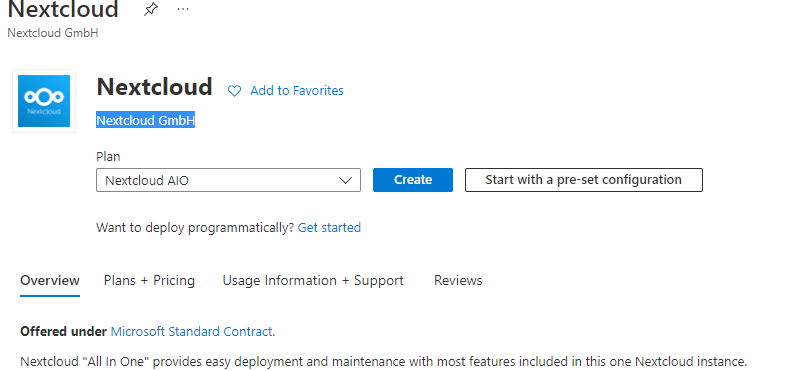
Task: Choose Start with a pre-set configuration
Action: 584,180
